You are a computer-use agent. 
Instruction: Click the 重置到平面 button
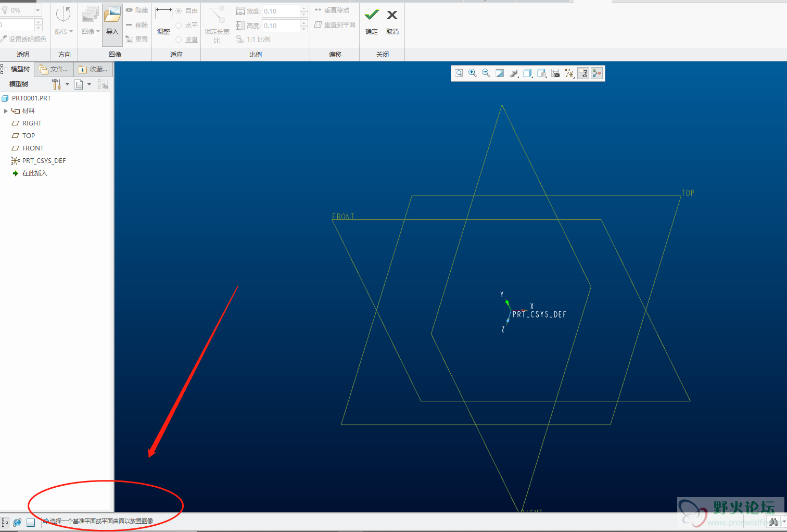click(x=335, y=24)
